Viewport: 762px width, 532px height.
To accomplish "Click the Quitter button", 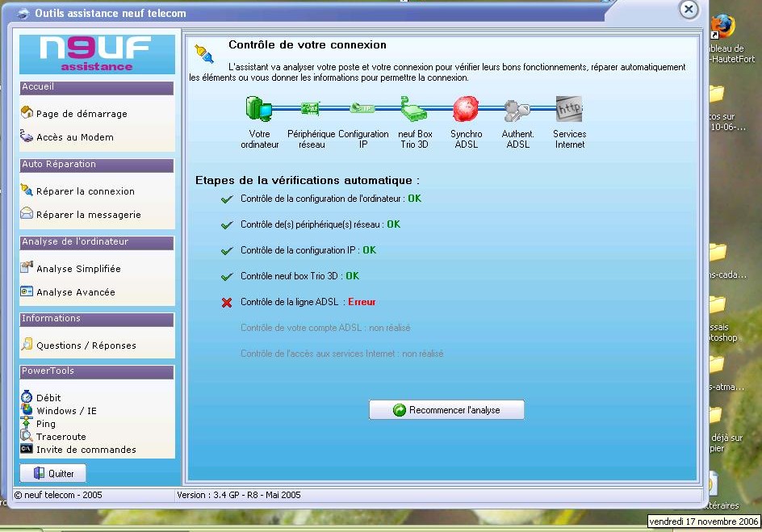I will click(x=53, y=473).
